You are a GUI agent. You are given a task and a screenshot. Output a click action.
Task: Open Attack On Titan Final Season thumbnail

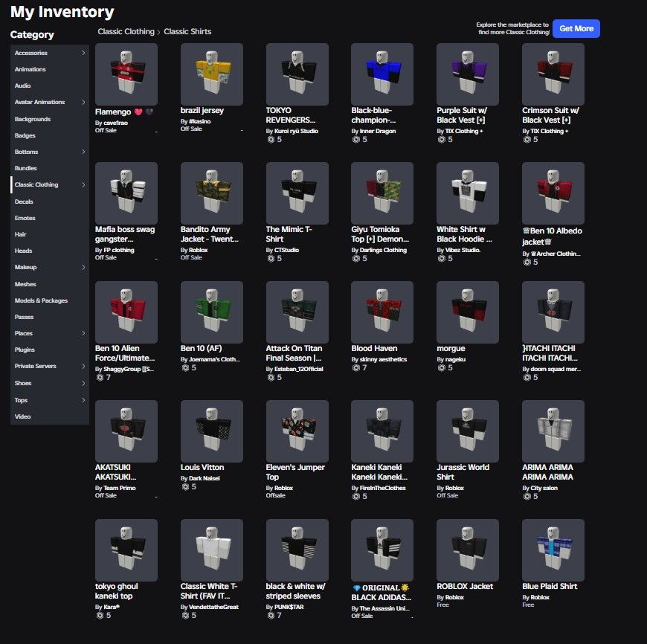[x=297, y=312]
